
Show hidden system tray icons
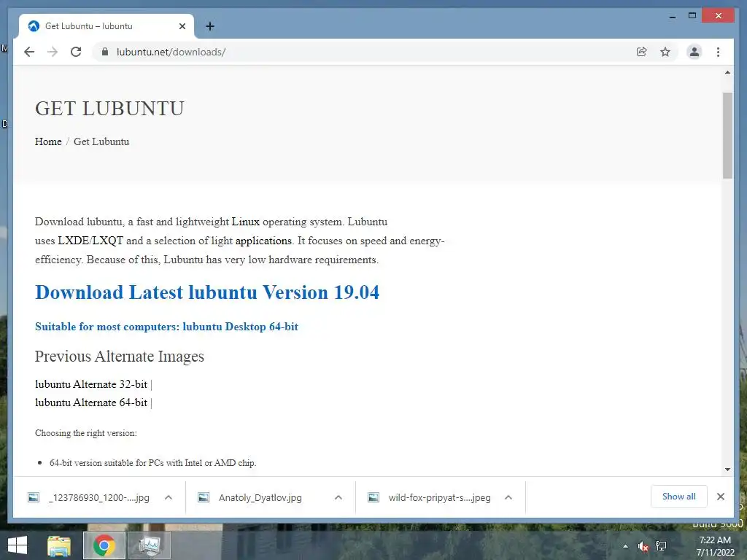[625, 546]
